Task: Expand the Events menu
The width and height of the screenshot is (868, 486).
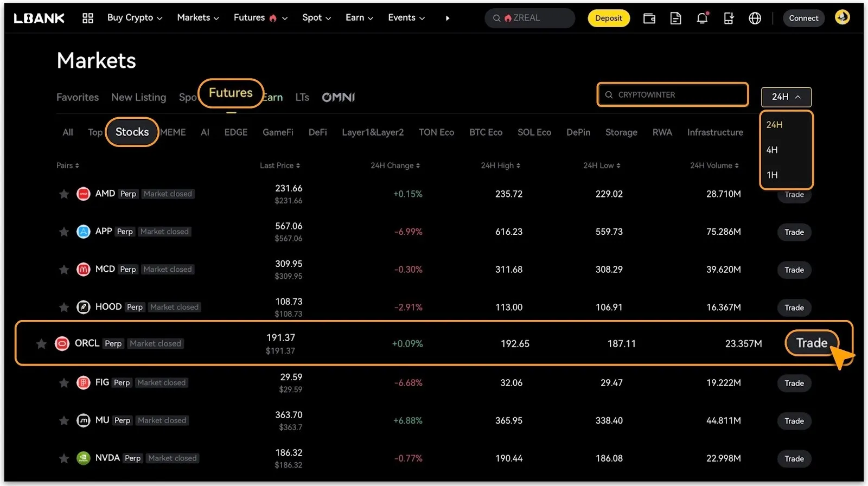Action: tap(406, 18)
